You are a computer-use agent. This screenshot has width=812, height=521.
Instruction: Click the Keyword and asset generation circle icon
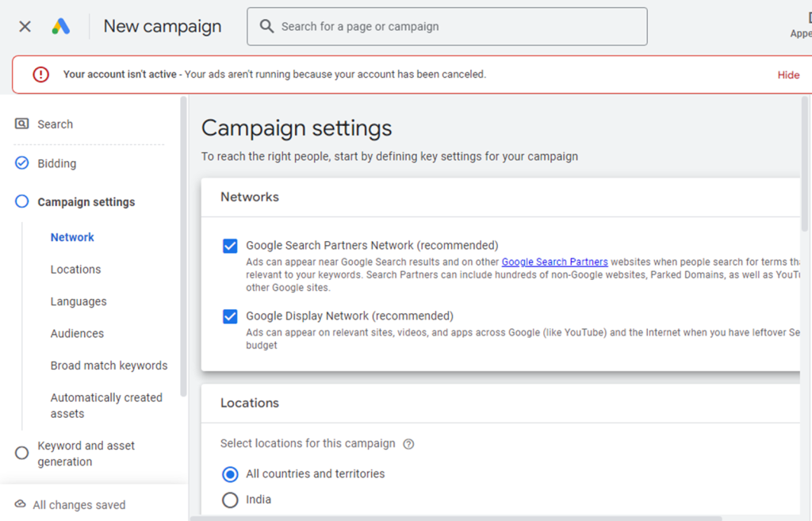click(x=21, y=453)
